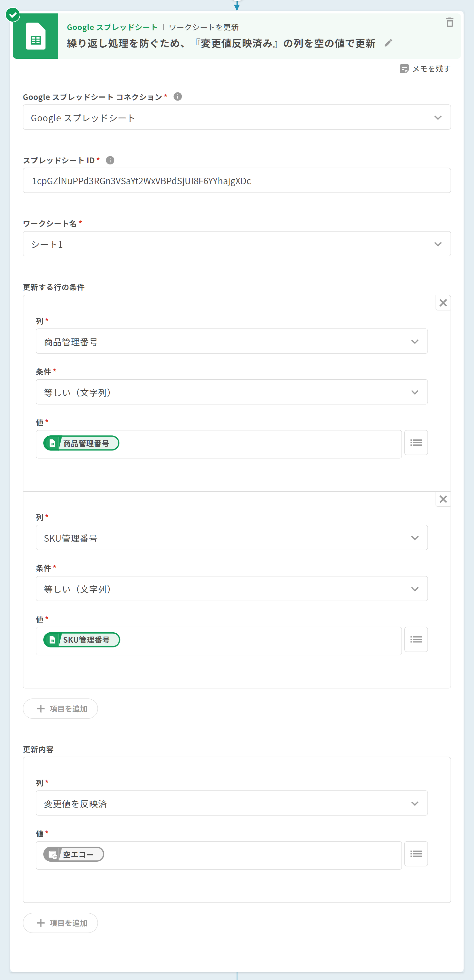Open the first 等しい（文字列） condition dropdown

pos(231,392)
